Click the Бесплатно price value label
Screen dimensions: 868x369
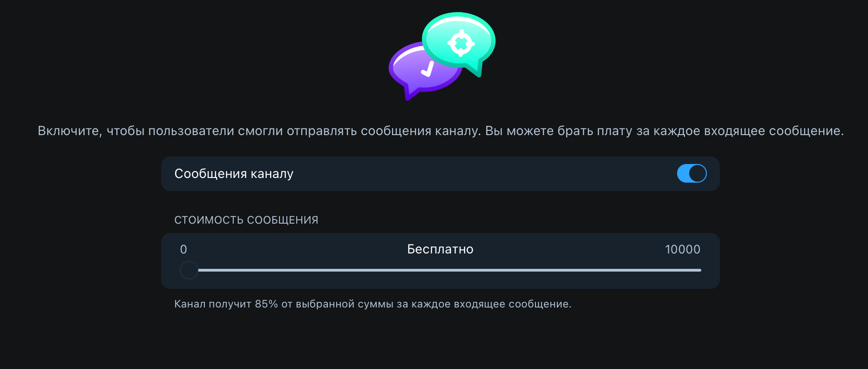click(x=440, y=249)
